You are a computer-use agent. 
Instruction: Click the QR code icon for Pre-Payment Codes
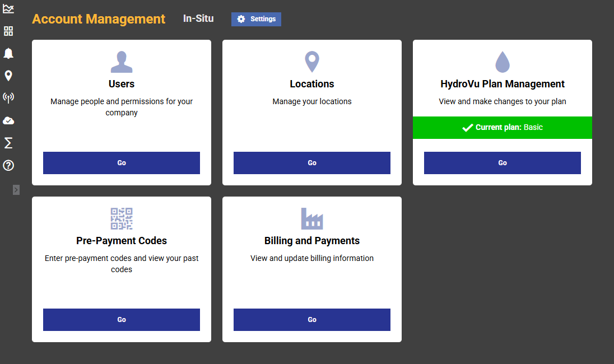pyautogui.click(x=122, y=218)
